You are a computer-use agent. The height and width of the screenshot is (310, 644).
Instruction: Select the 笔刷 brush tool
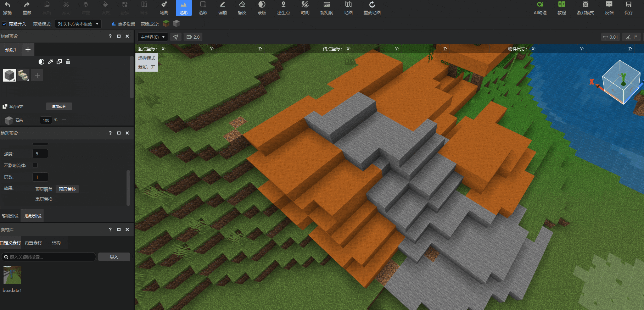pyautogui.click(x=164, y=8)
